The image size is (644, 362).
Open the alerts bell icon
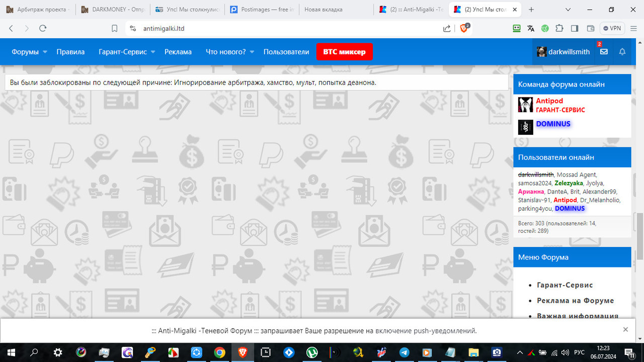pyautogui.click(x=622, y=52)
